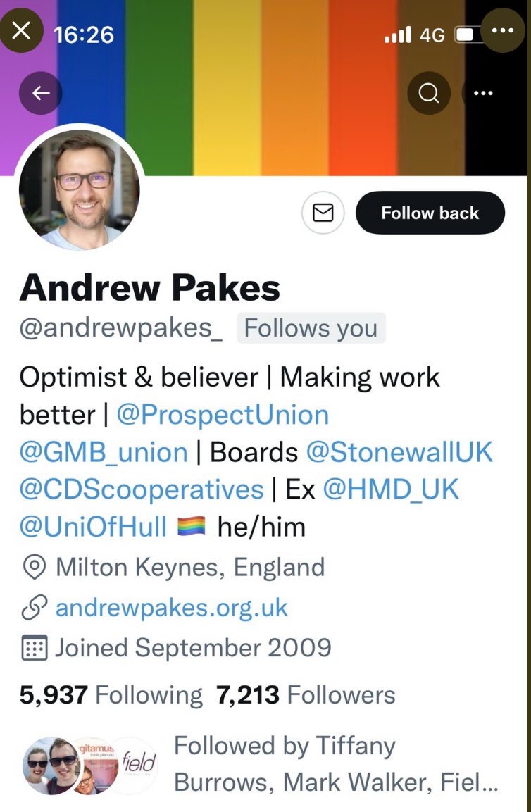
Task: View the 7,213 Followers list
Action: [x=306, y=694]
